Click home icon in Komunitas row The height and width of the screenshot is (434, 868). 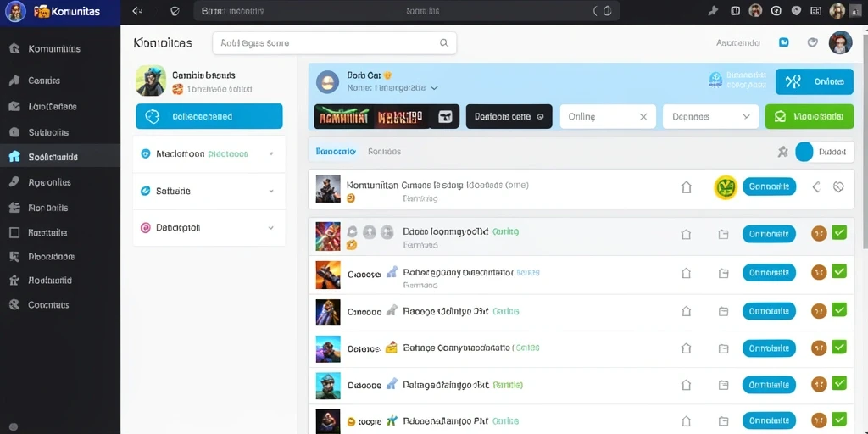(686, 187)
